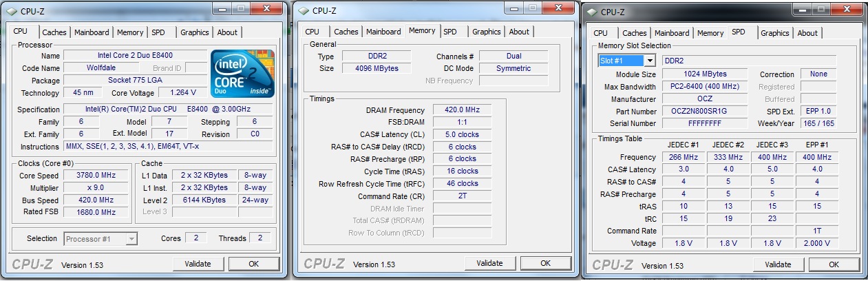Open Graphics tab in middle CPU-Z window
Image resolution: width=868 pixels, height=281 pixels.
tap(487, 32)
